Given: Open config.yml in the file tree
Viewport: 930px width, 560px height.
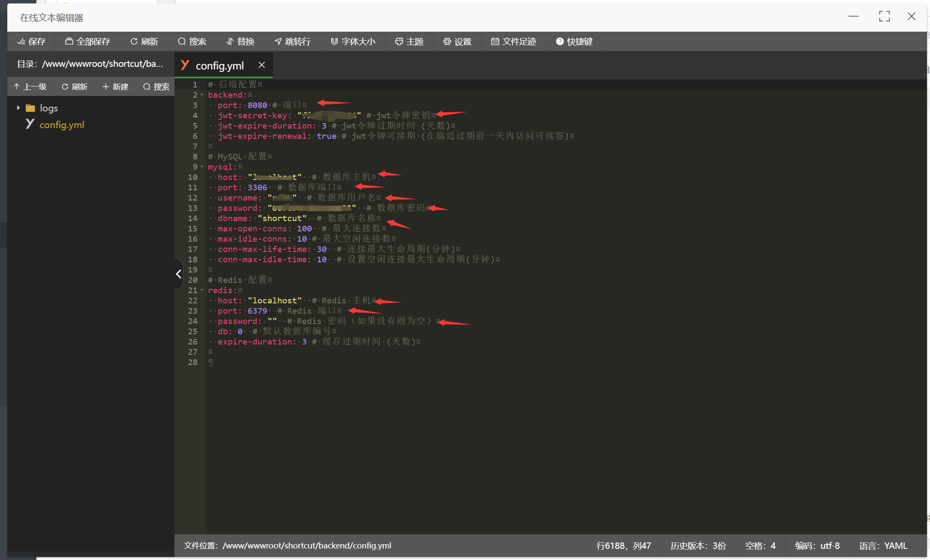Looking at the screenshot, I should click(x=62, y=125).
